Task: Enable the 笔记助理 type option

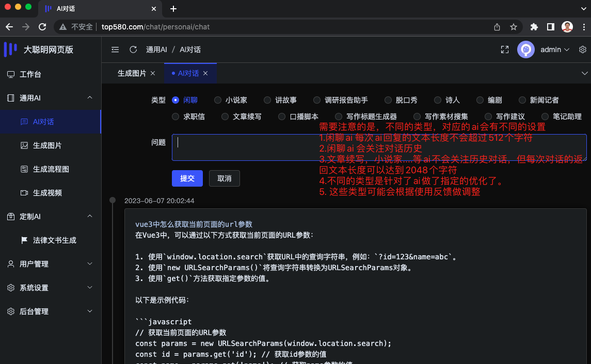Action: pos(550,117)
